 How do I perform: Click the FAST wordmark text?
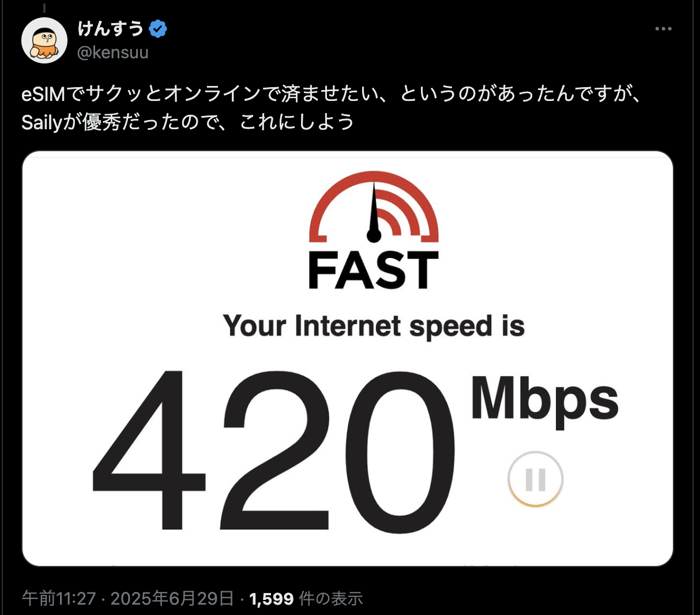pos(374,269)
